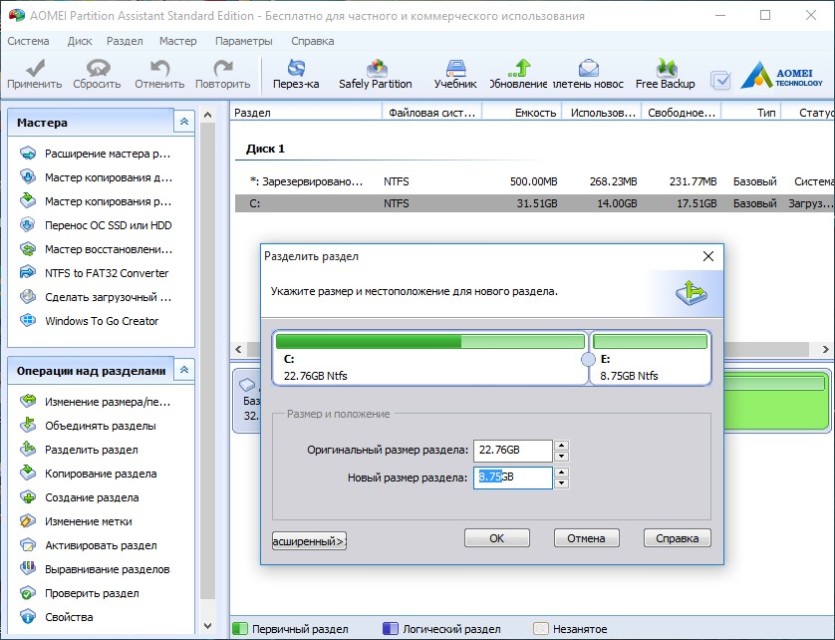Select Изменение метки operation
The image size is (835, 640).
coord(76,521)
